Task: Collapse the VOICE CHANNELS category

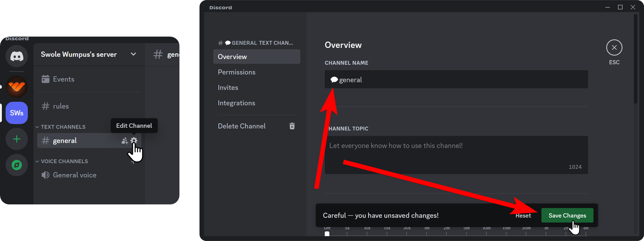Action: click(62, 161)
